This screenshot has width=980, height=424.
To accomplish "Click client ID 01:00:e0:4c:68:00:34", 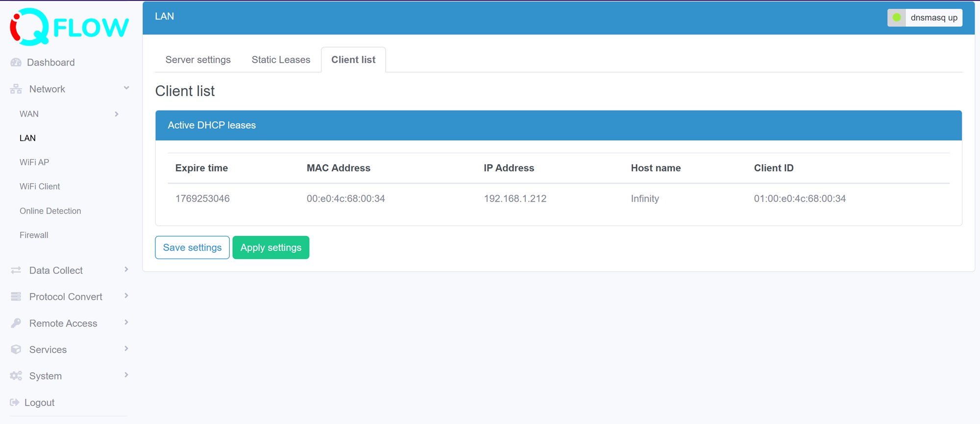I will [800, 198].
